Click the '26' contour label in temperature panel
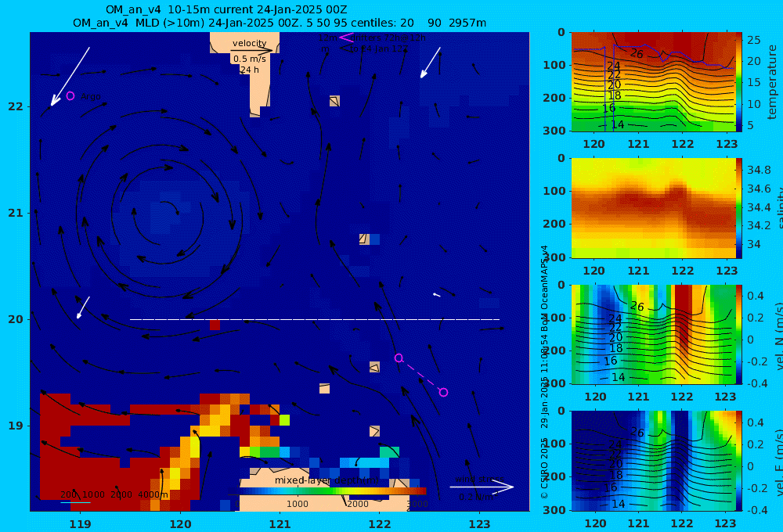Image resolution: width=783 pixels, height=532 pixels. (637, 53)
